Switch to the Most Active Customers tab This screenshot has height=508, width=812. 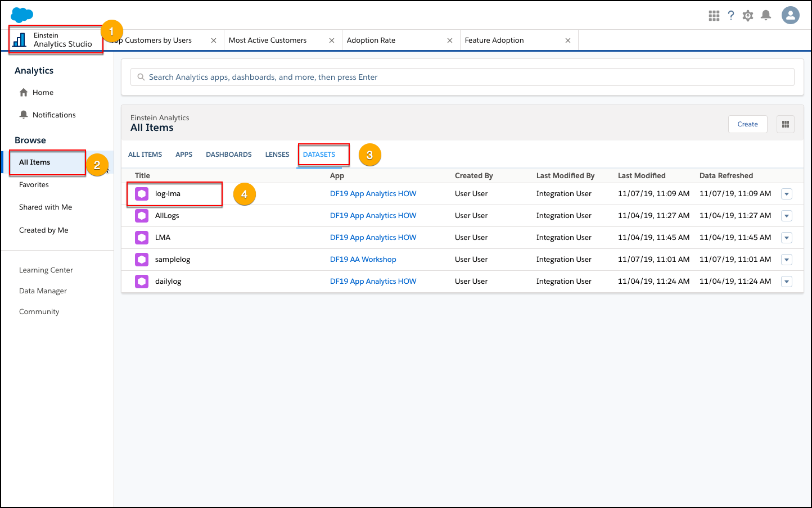click(x=268, y=40)
